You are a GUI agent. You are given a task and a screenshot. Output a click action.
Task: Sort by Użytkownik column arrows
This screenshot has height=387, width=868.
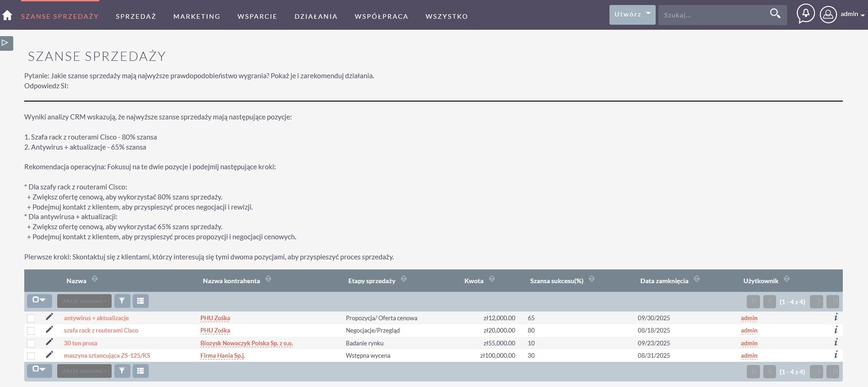787,279
